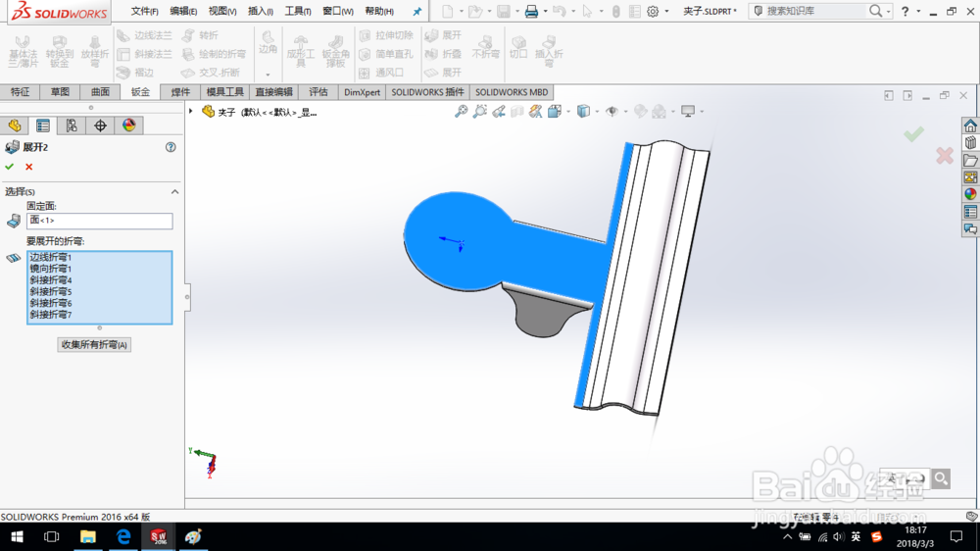Click the View Settings monitor icon
The width and height of the screenshot is (980, 551).
pyautogui.click(x=688, y=112)
